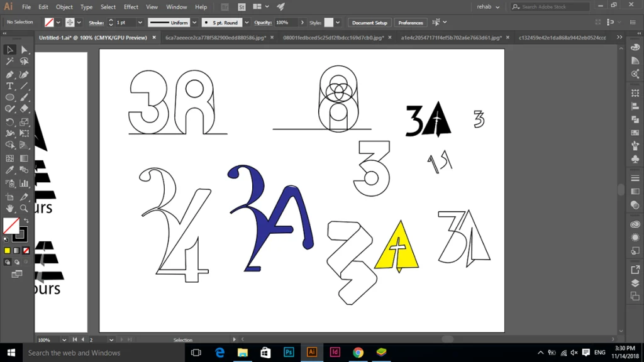Click the Style swatch in control bar

[x=328, y=23]
